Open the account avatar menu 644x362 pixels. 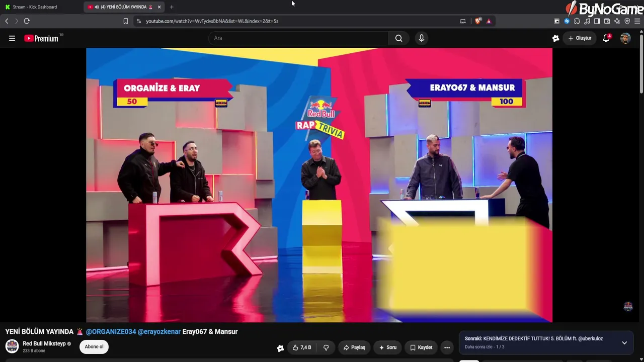tap(625, 38)
